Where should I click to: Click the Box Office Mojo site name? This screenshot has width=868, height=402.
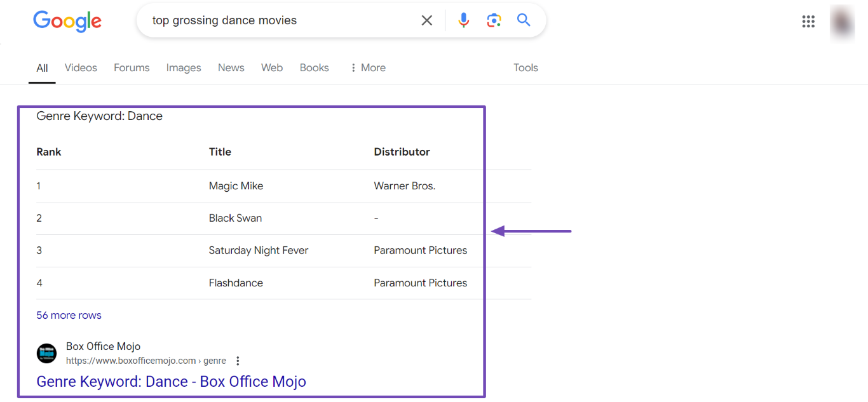[x=103, y=346]
